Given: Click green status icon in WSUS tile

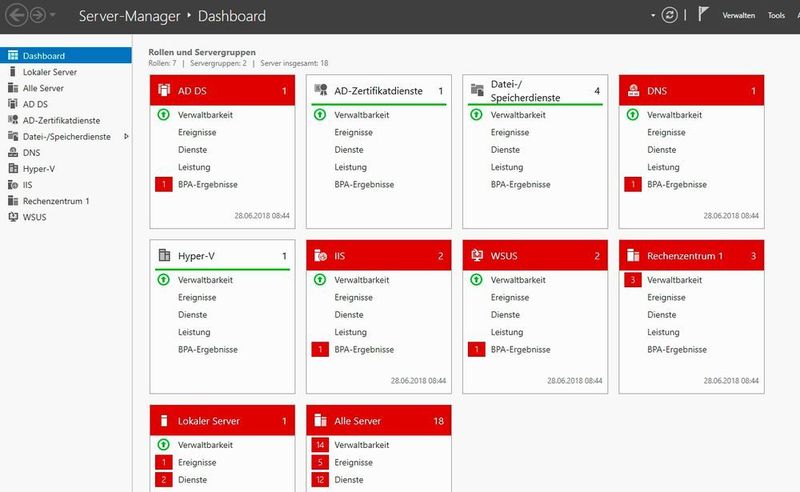Looking at the screenshot, I should click(x=476, y=280).
